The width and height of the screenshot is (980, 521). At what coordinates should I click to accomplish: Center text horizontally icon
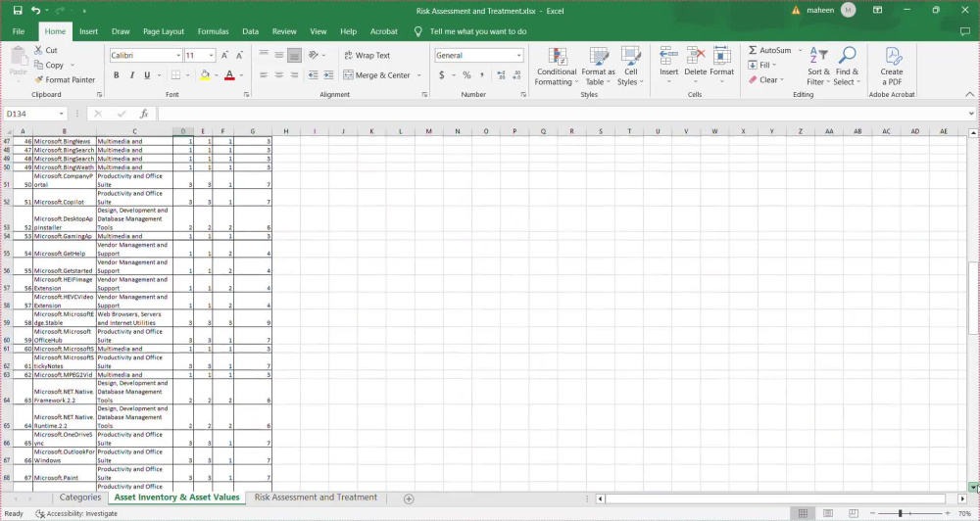278,75
